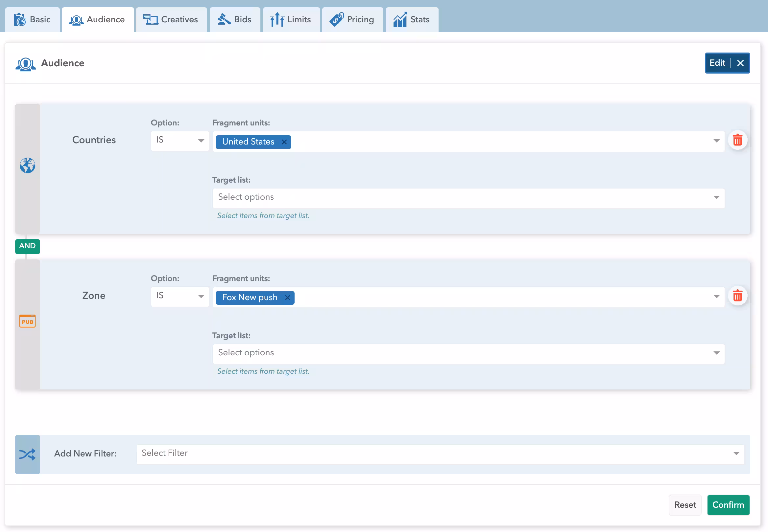Open the Pricing tab
768x532 pixels.
point(352,20)
